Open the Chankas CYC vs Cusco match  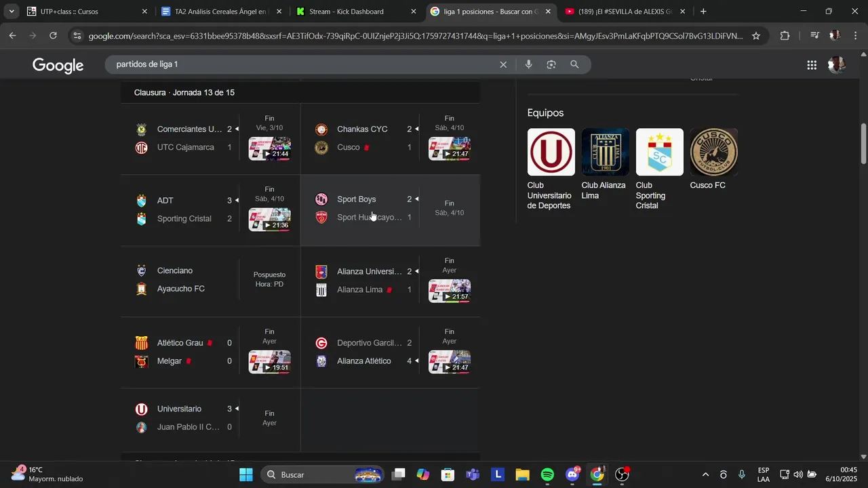pyautogui.click(x=391, y=138)
